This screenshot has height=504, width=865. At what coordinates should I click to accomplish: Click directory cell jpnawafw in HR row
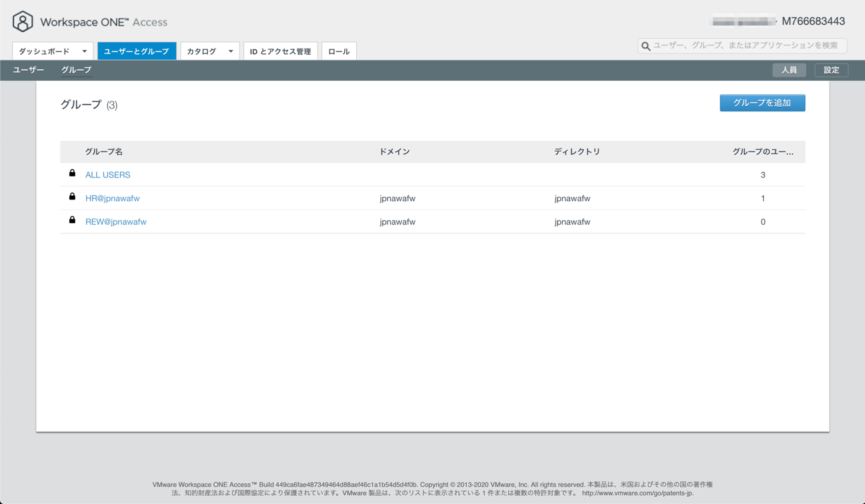click(572, 198)
